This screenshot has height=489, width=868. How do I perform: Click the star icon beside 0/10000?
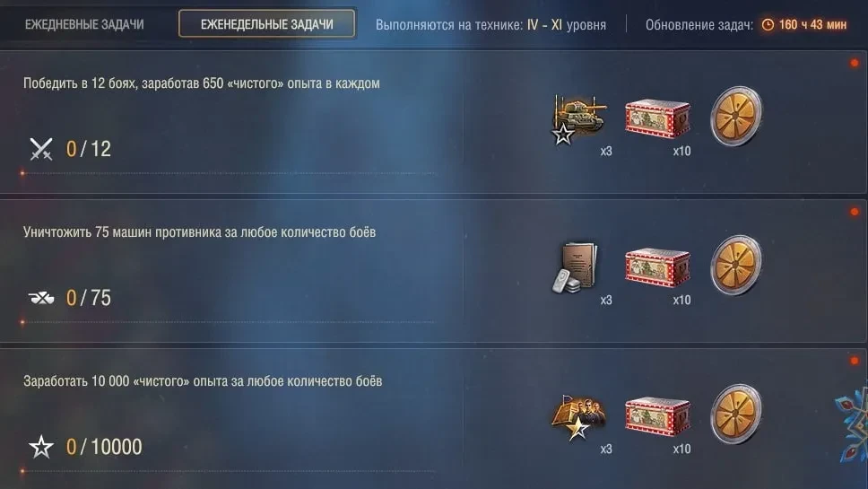point(41,447)
